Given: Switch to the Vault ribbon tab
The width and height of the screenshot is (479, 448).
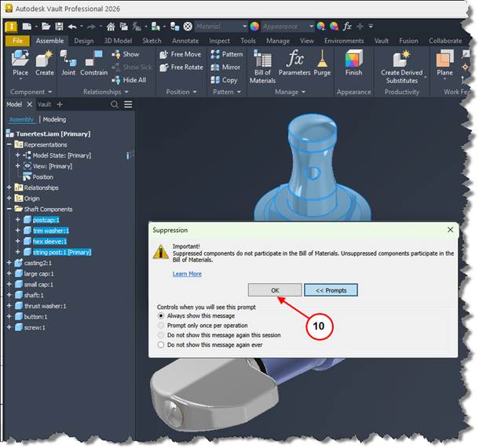Looking at the screenshot, I should (x=382, y=41).
